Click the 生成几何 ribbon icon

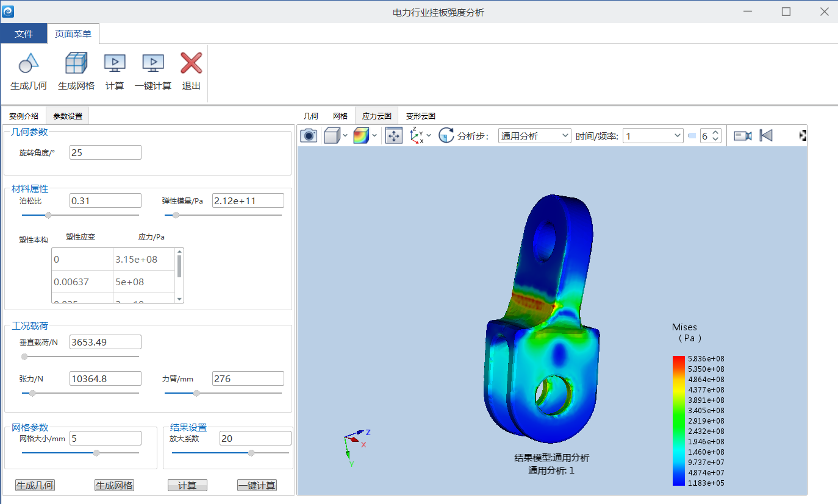tap(29, 63)
